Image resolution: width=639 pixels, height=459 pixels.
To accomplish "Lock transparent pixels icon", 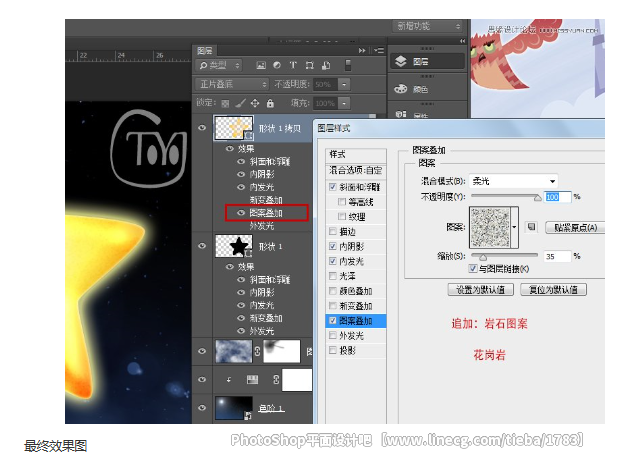I will click(x=225, y=104).
